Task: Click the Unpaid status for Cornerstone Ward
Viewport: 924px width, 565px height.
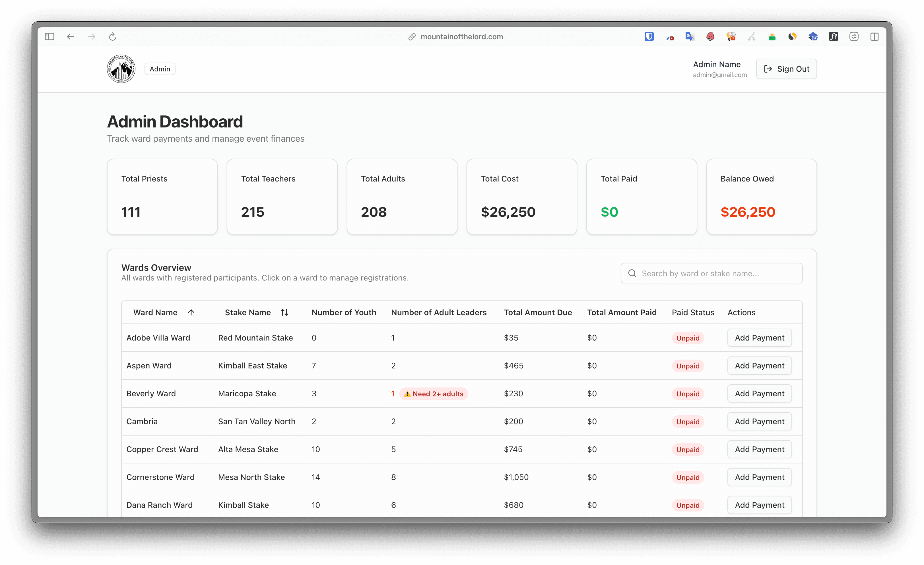Action: (688, 477)
